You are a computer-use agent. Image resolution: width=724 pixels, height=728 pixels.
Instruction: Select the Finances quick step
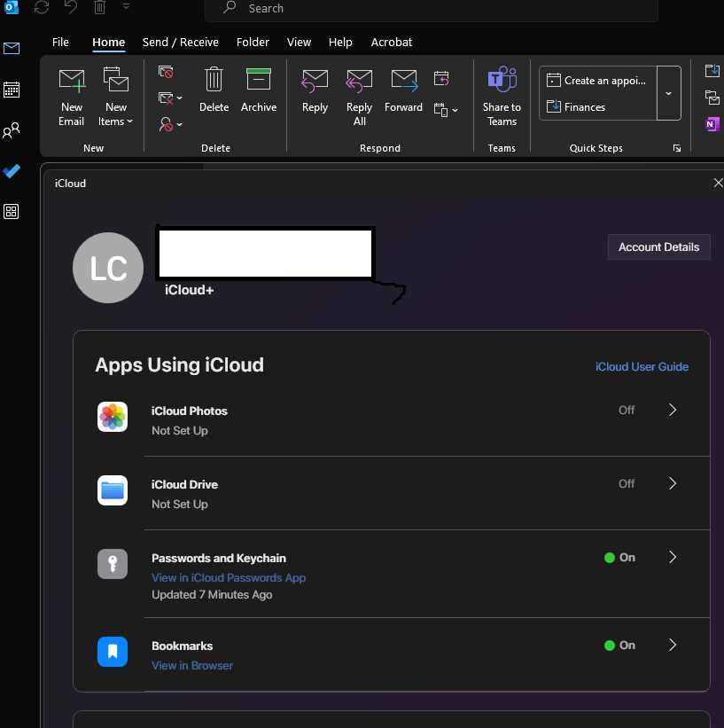pos(576,106)
